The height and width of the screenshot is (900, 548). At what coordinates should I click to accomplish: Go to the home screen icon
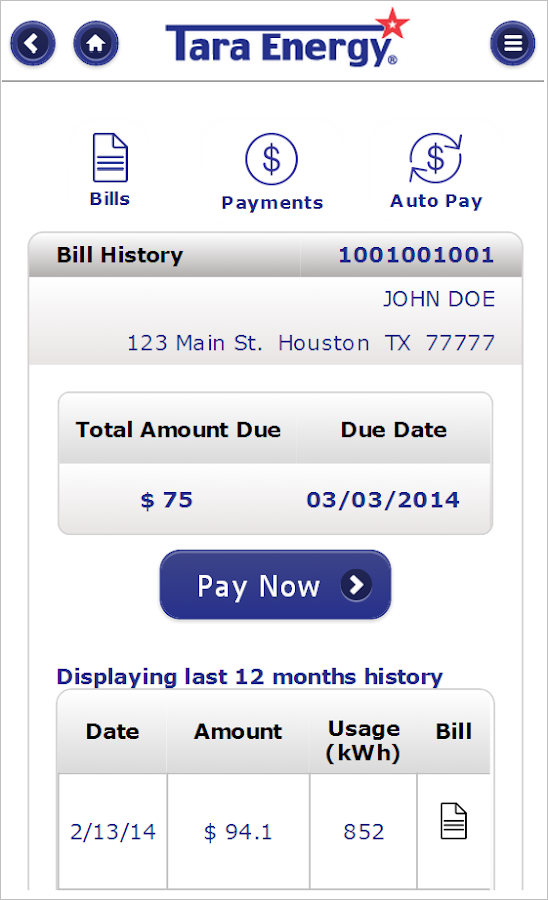coord(96,43)
